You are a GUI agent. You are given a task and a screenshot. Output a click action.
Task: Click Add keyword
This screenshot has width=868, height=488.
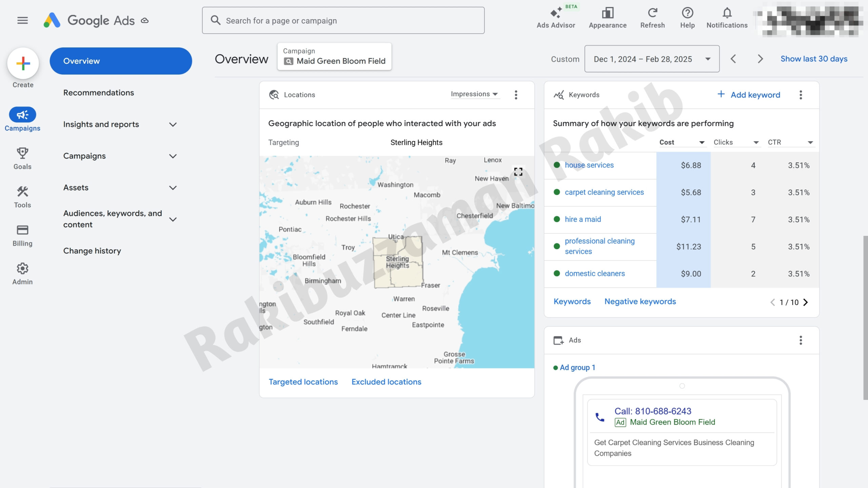749,95
